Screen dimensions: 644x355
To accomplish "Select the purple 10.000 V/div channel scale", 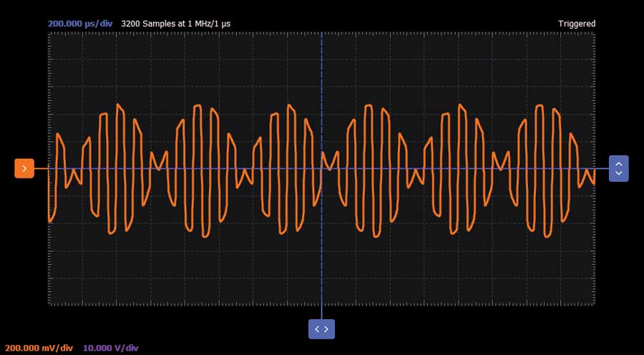I will point(111,348).
